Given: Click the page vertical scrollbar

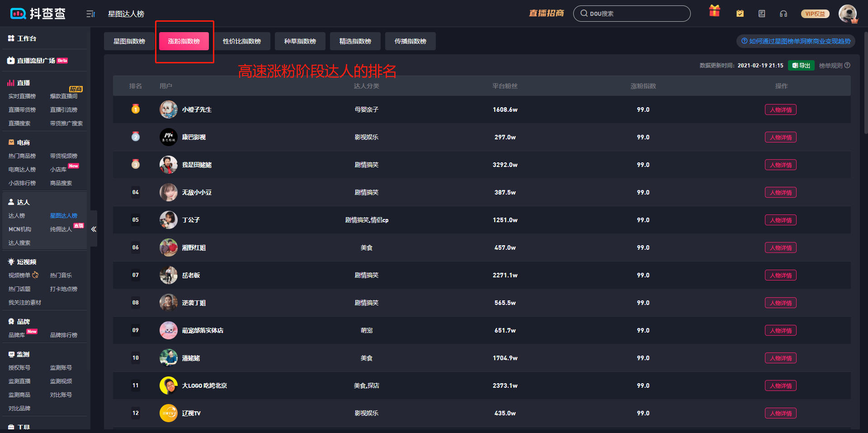Looking at the screenshot, I should click(x=865, y=81).
